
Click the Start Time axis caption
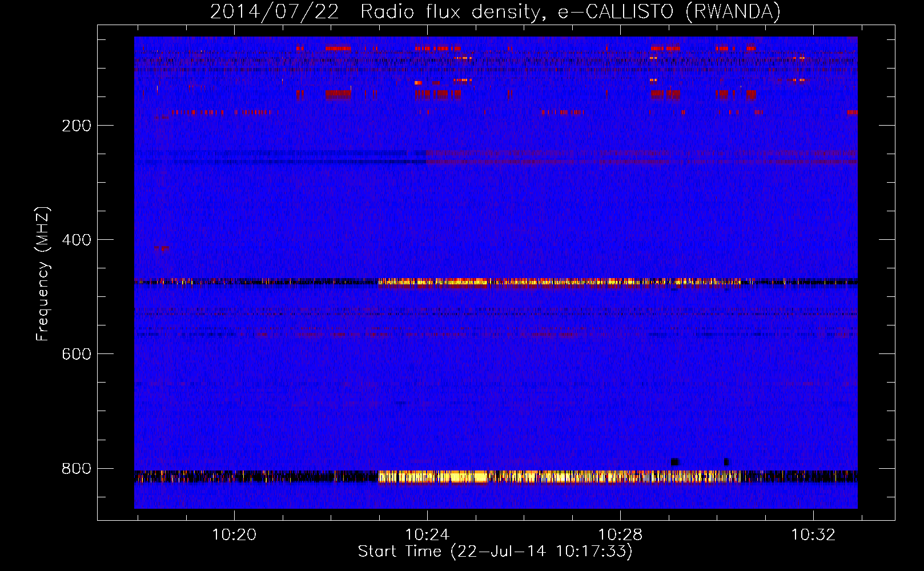pyautogui.click(x=495, y=552)
